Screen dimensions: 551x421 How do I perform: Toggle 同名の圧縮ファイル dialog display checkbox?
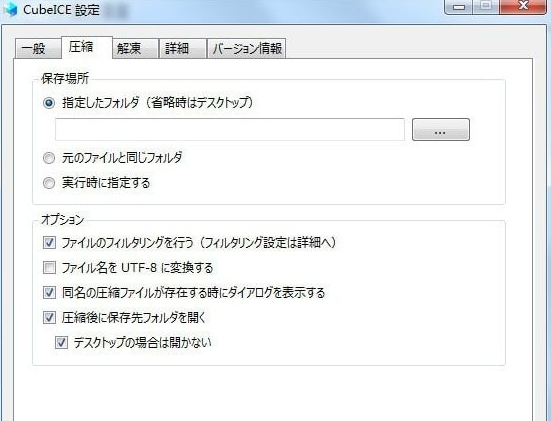(49, 292)
